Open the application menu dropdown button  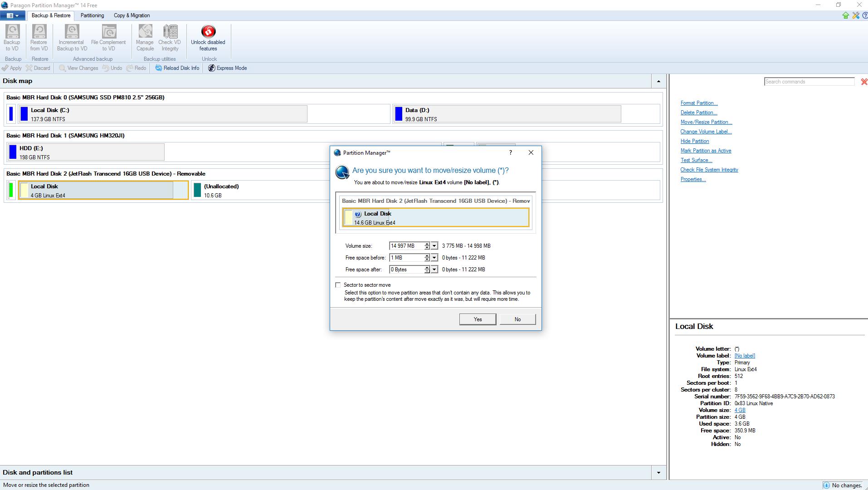click(13, 15)
